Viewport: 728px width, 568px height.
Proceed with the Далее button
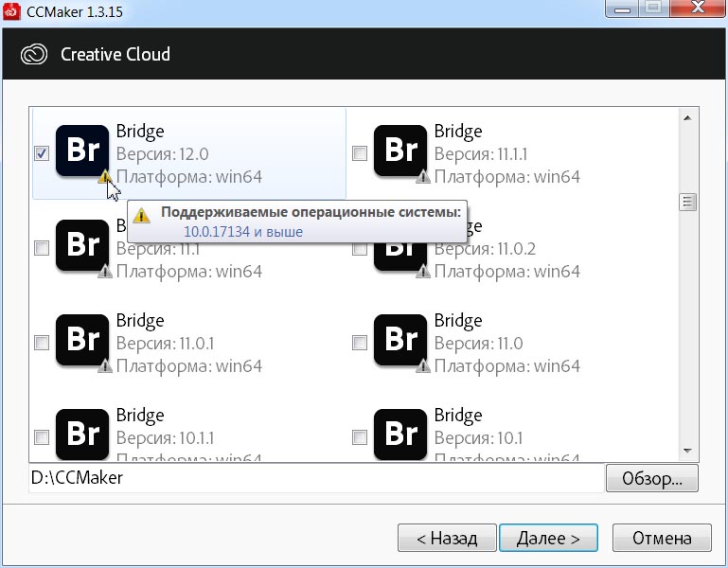click(548, 538)
